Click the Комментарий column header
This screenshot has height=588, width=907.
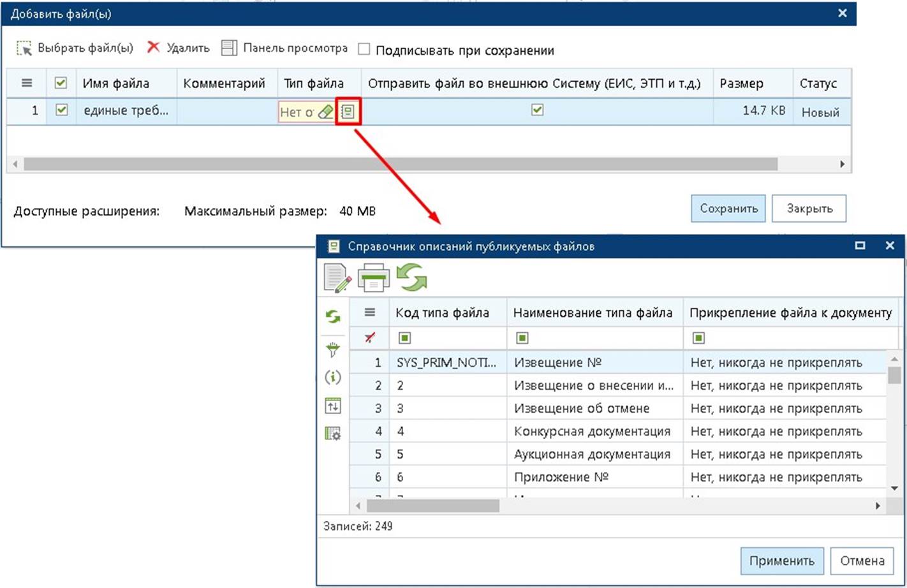click(x=227, y=84)
